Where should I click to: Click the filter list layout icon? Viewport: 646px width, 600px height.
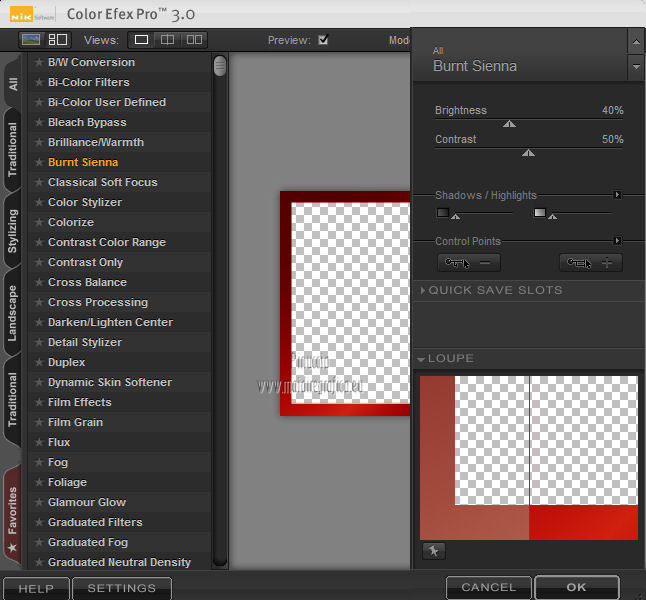58,40
